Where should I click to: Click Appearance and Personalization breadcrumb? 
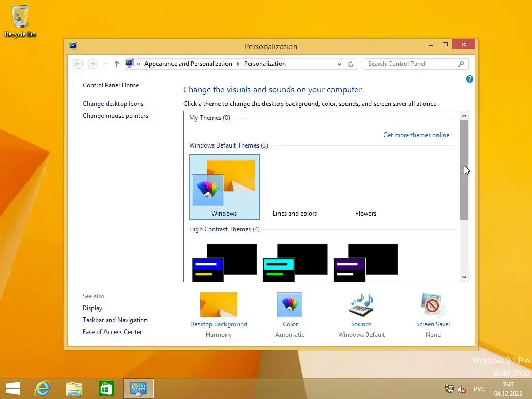pyautogui.click(x=188, y=64)
